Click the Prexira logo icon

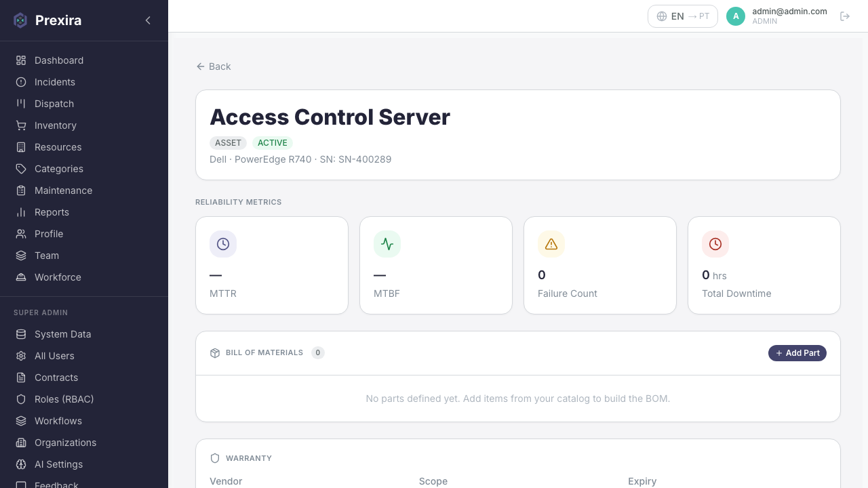tap(20, 20)
